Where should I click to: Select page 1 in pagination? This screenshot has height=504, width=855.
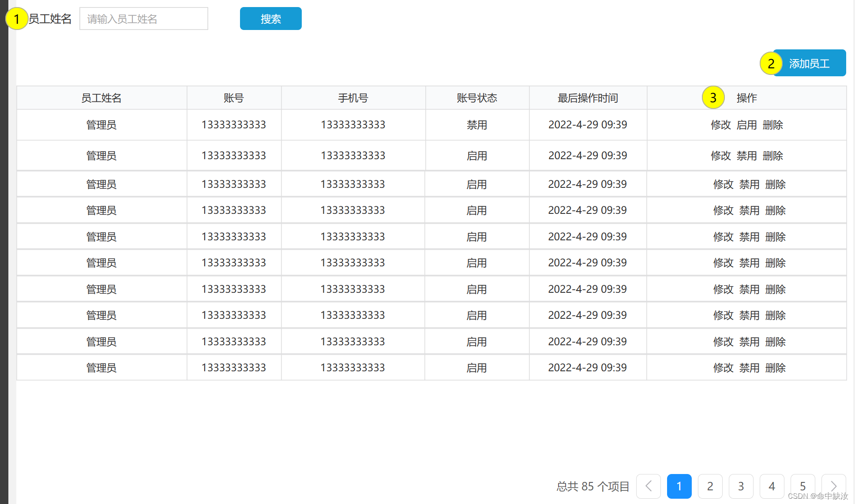(x=679, y=486)
